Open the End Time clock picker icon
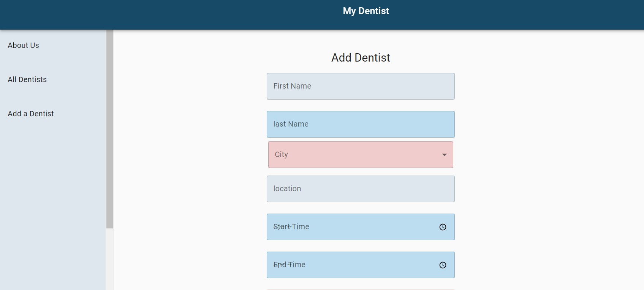 [443, 265]
